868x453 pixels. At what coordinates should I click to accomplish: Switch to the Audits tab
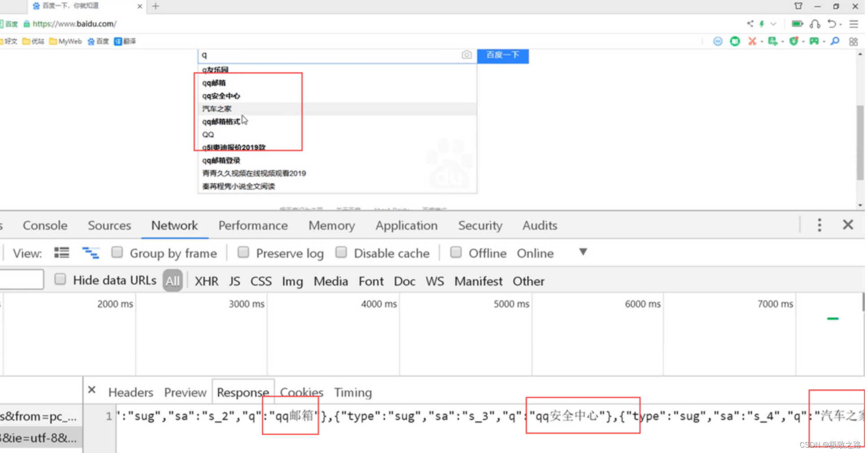click(540, 225)
